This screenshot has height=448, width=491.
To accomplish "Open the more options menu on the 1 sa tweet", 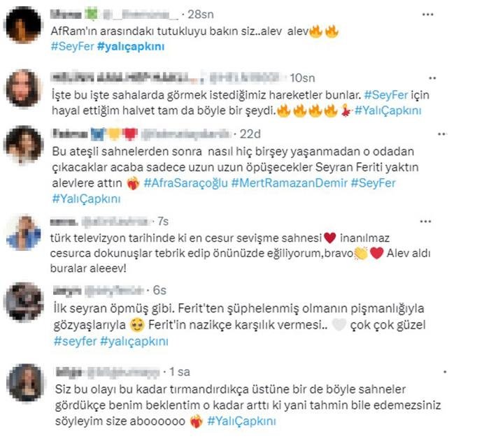I will coord(445,372).
